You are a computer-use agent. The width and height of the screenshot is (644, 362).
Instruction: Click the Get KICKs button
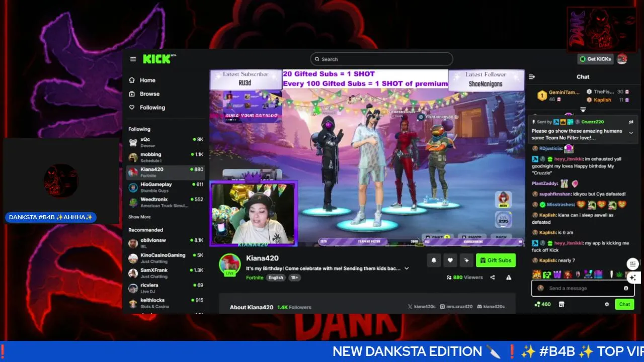595,59
